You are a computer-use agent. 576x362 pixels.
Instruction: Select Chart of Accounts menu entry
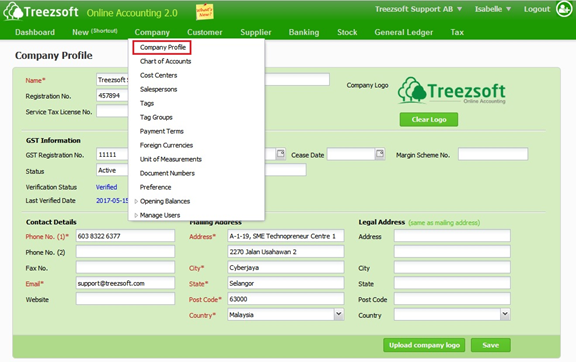[165, 61]
